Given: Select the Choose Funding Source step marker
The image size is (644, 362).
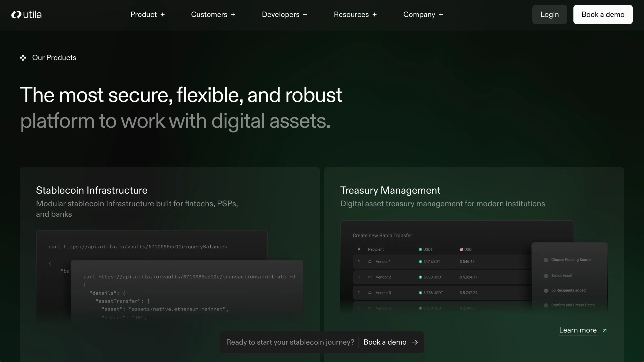Looking at the screenshot, I should pos(546,260).
